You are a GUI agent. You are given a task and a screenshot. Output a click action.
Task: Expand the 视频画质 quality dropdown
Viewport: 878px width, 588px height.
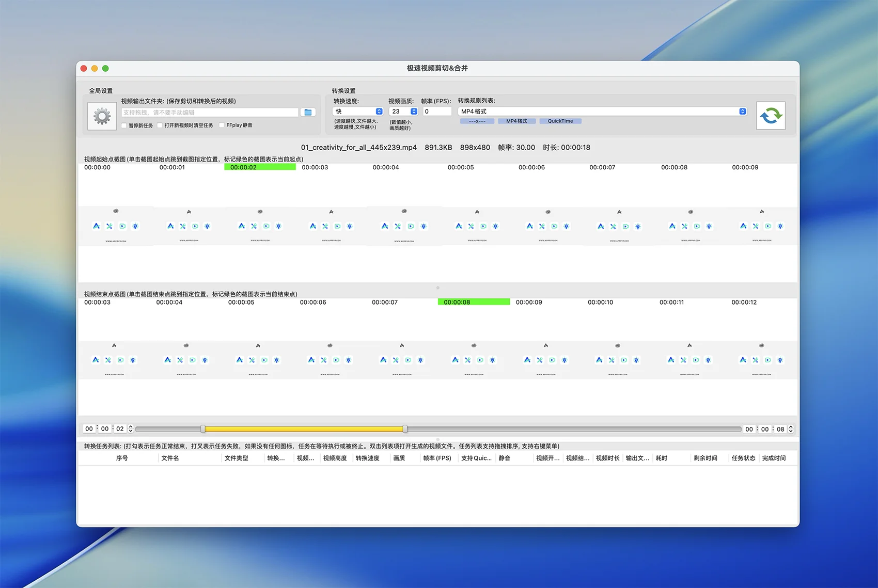pyautogui.click(x=403, y=112)
